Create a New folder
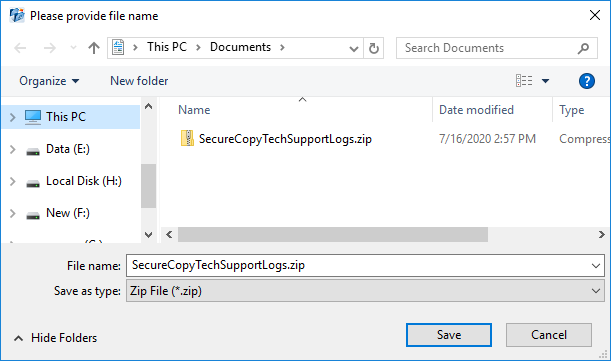The width and height of the screenshot is (611, 361). pos(139,81)
